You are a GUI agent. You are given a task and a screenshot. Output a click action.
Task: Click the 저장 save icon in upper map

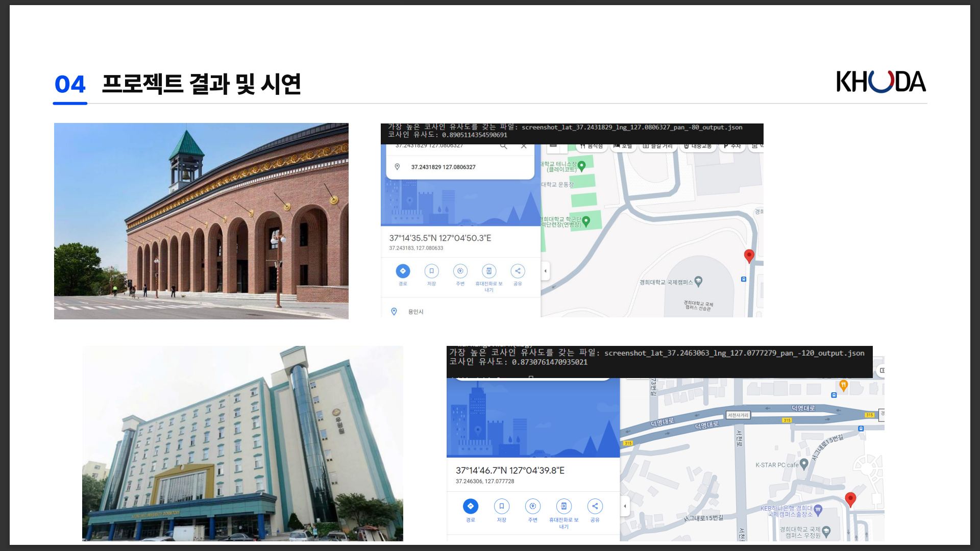[431, 271]
